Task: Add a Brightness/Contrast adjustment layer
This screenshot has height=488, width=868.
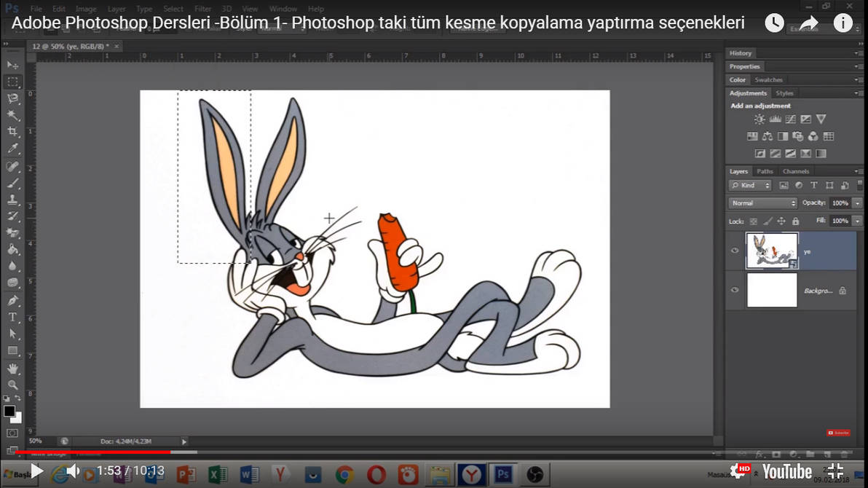Action: coord(759,119)
